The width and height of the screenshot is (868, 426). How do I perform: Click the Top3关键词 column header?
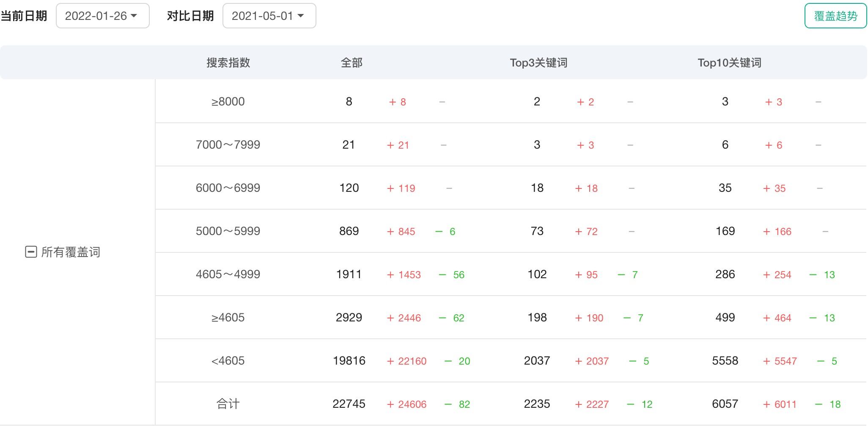538,63
